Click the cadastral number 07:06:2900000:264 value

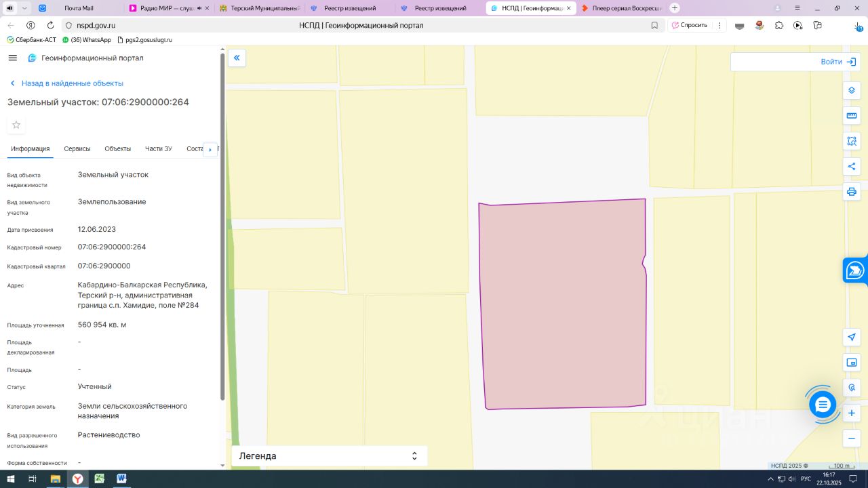pyautogui.click(x=112, y=247)
